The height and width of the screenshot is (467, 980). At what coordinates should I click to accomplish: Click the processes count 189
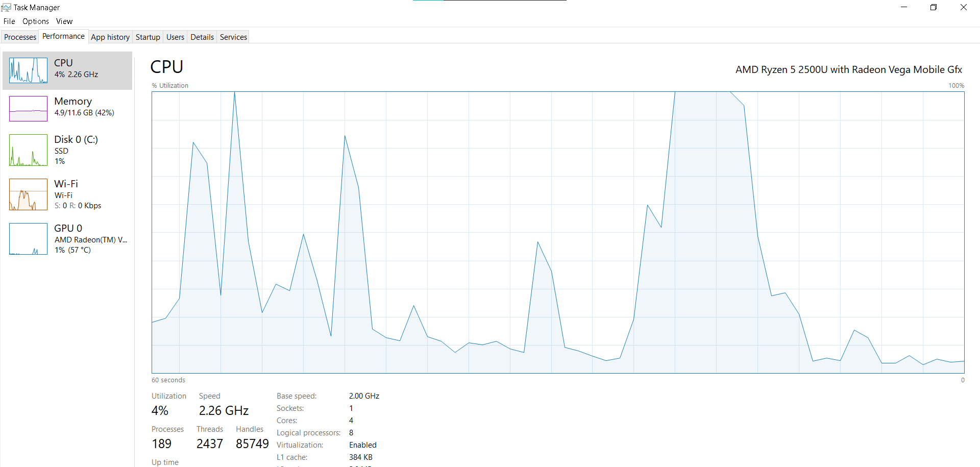pyautogui.click(x=161, y=444)
